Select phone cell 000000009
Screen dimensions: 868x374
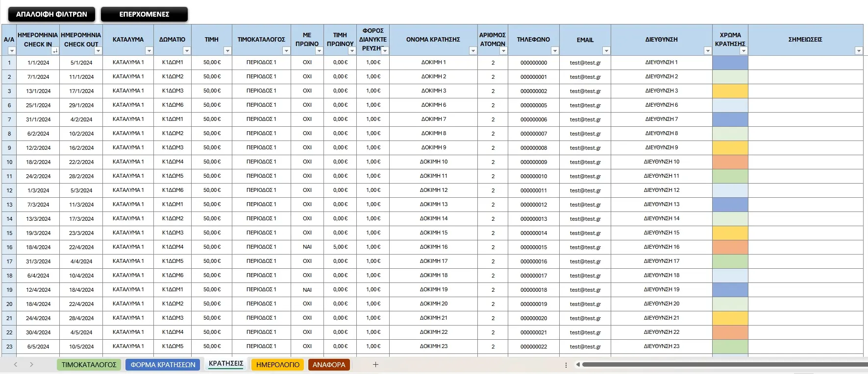(x=534, y=162)
